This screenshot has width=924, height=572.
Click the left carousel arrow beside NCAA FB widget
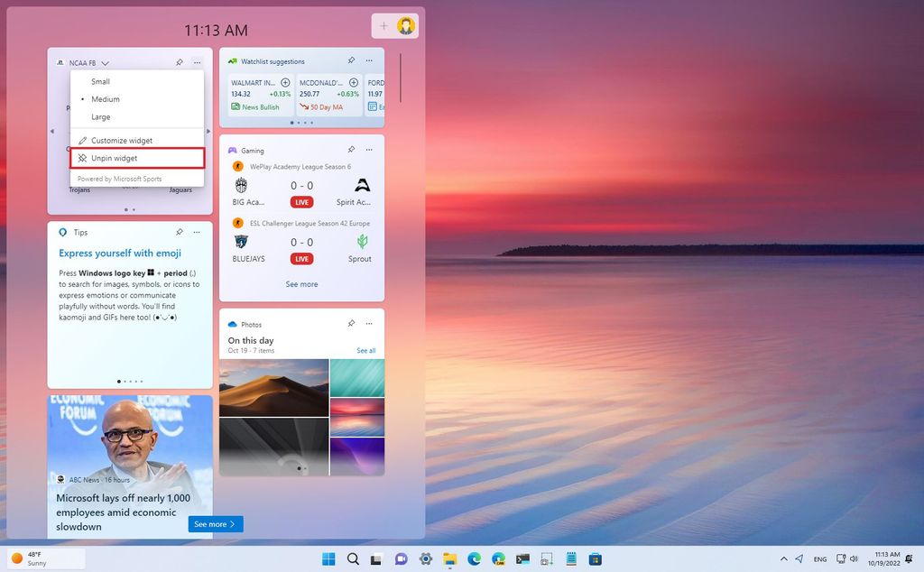point(52,130)
